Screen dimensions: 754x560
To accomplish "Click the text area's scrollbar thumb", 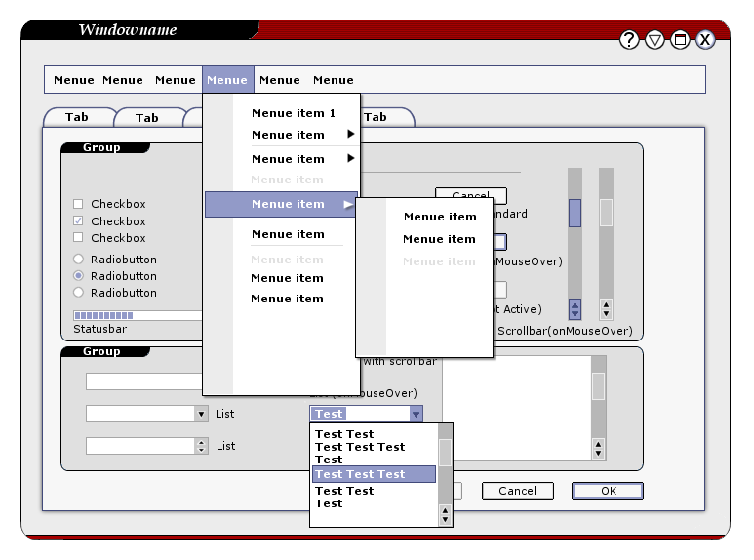I will coord(598,385).
